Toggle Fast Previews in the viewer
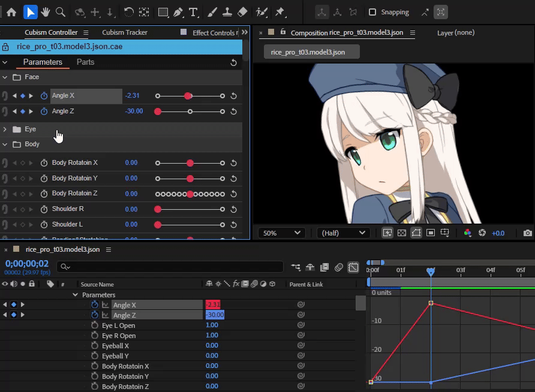This screenshot has height=392, width=535. pos(387,233)
